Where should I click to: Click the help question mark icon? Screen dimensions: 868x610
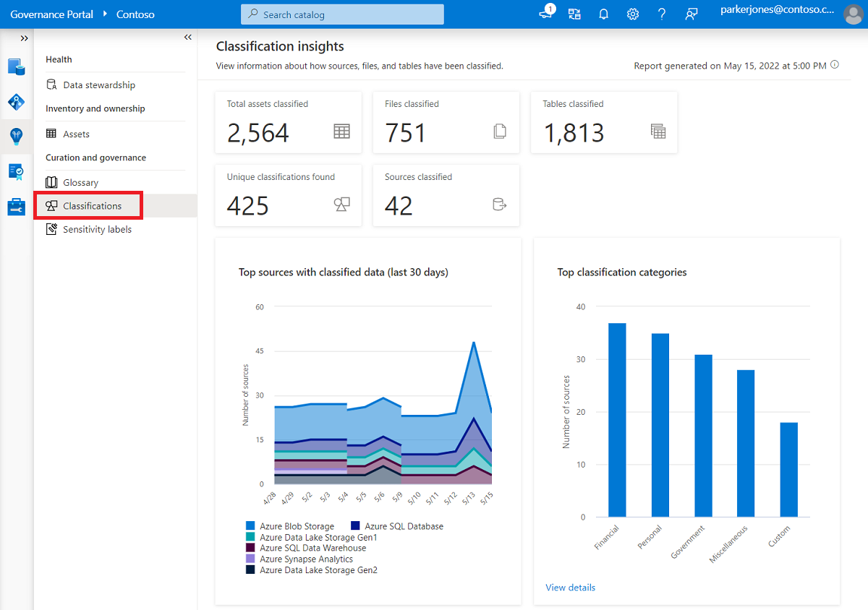click(661, 14)
